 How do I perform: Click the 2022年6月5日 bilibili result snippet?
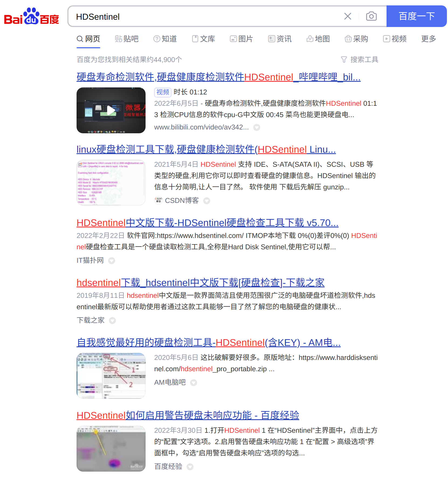pos(266,109)
